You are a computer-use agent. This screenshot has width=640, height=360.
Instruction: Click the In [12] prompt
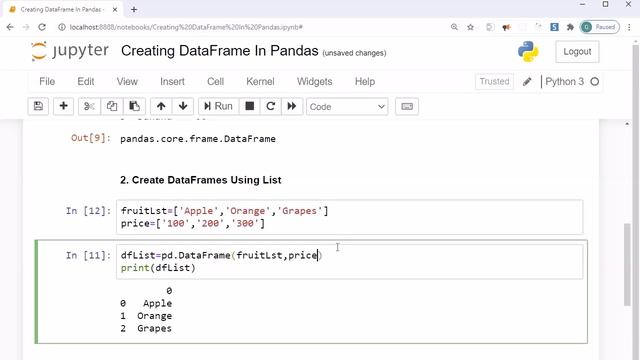pyautogui.click(x=88, y=211)
